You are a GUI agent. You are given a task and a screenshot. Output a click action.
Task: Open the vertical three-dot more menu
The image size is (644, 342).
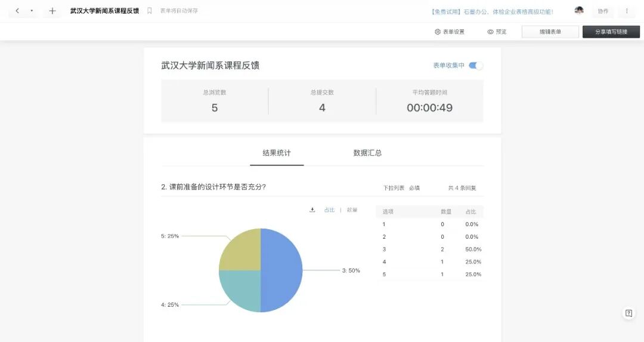tap(627, 11)
